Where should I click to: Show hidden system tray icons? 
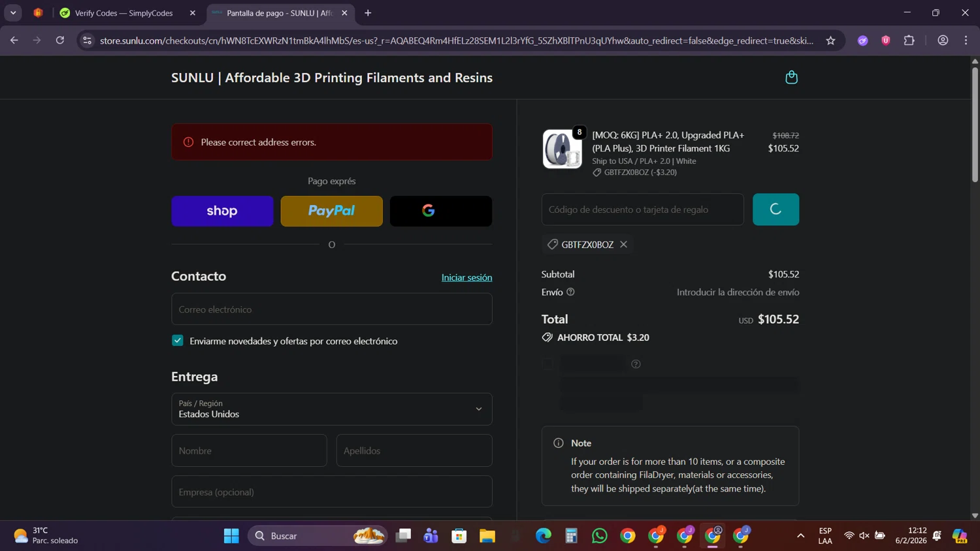800,536
